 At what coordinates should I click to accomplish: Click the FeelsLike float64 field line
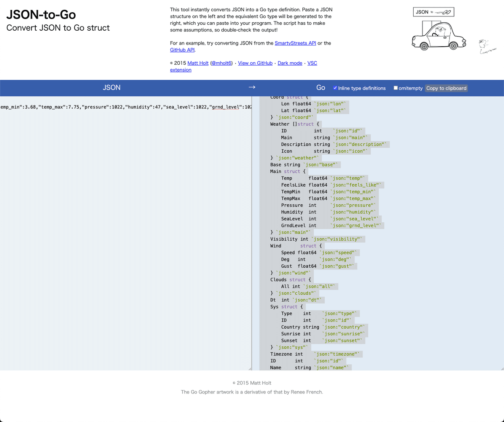[x=332, y=185]
